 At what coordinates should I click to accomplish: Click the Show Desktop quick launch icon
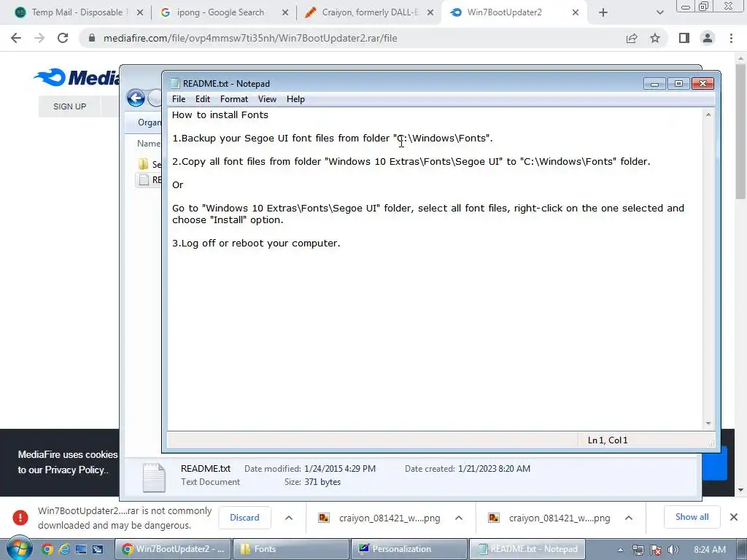[81, 550]
